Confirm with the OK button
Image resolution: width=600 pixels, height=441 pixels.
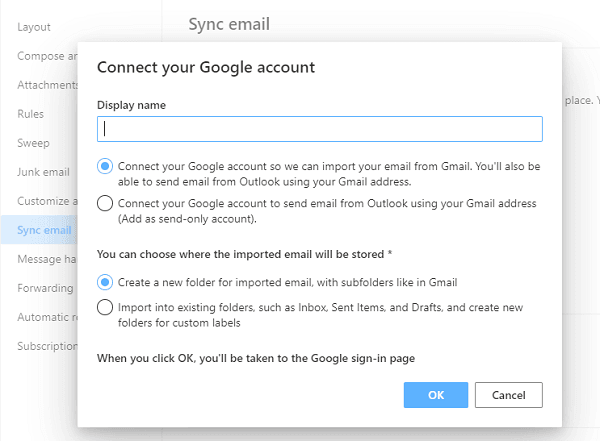436,395
